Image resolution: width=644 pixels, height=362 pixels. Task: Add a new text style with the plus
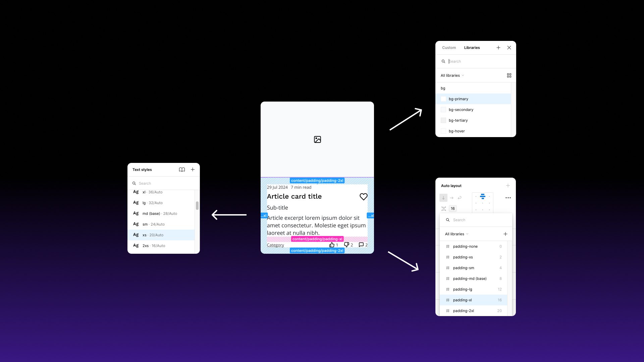[193, 170]
